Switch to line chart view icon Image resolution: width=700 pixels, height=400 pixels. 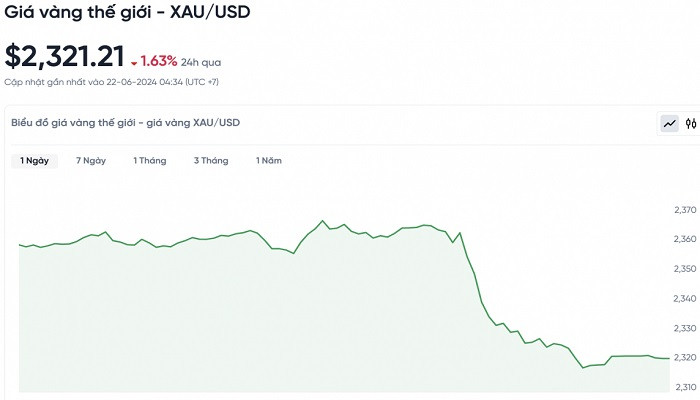coord(669,124)
